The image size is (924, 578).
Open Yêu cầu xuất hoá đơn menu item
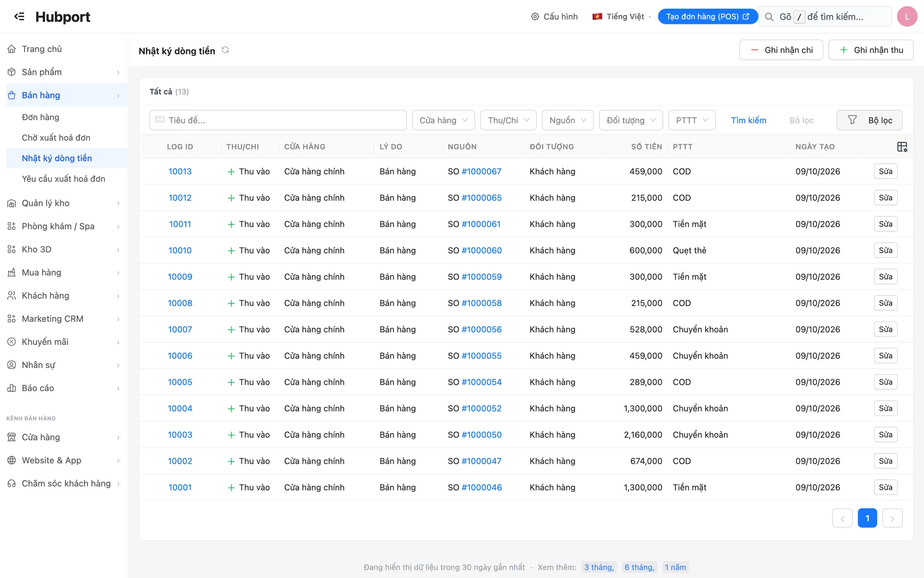point(64,179)
